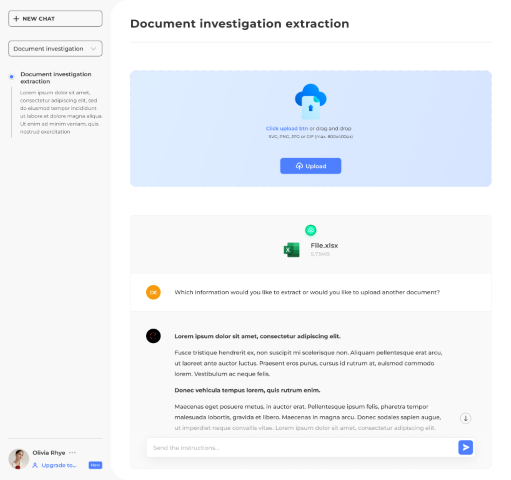The width and height of the screenshot is (511, 480).
Task: Click the question 'Which information would you like to extract'
Action: pos(307,292)
